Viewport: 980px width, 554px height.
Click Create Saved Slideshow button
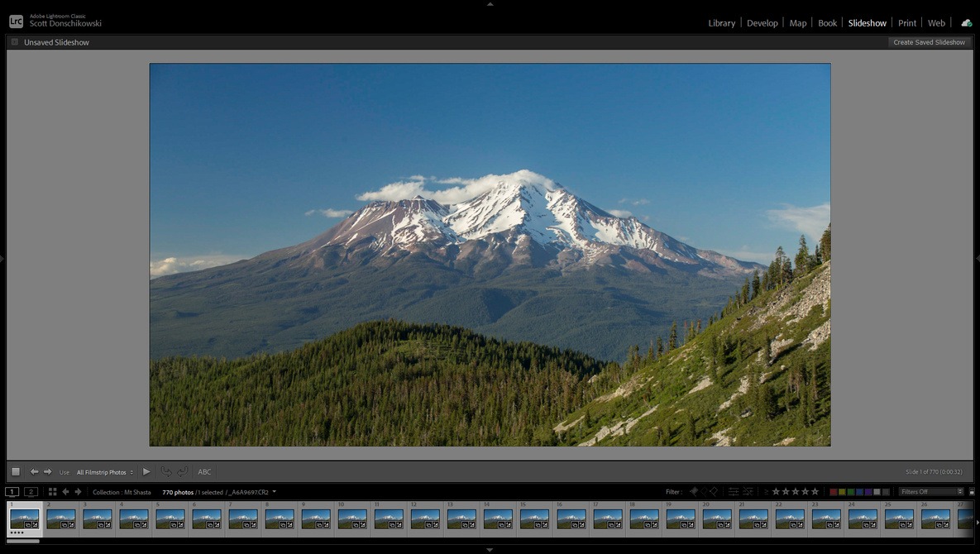pyautogui.click(x=929, y=42)
